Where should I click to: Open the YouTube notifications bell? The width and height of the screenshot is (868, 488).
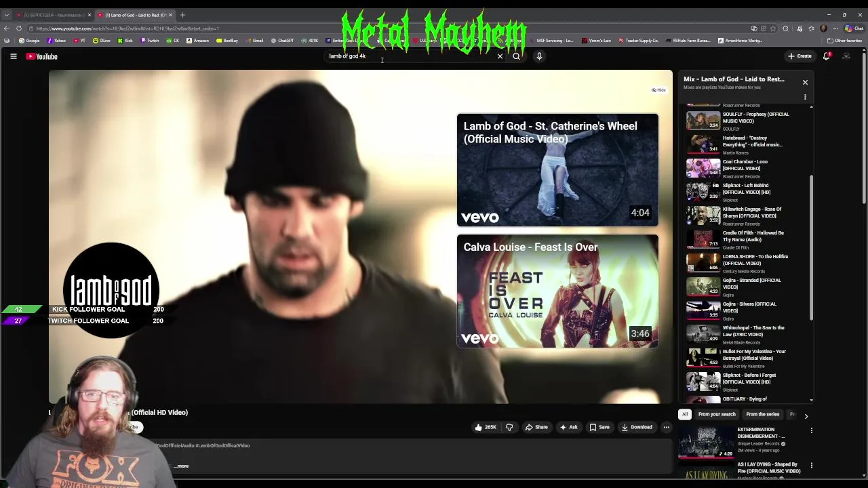[x=827, y=56]
